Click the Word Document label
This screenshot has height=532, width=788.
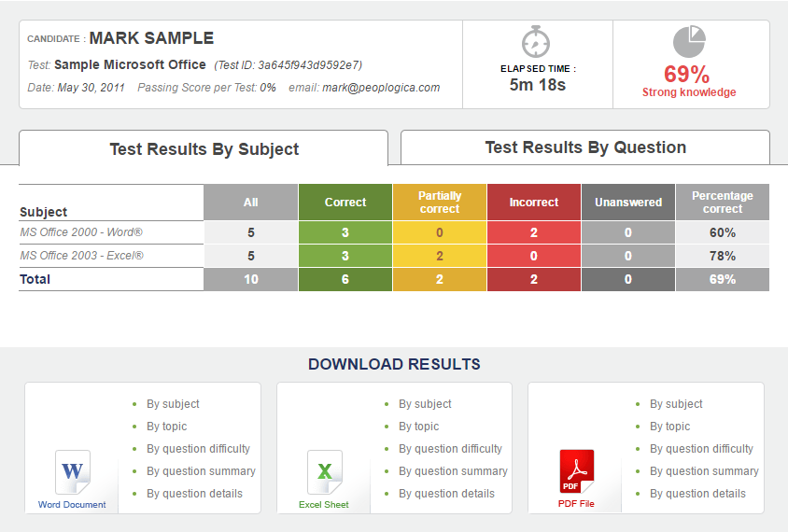point(72,504)
